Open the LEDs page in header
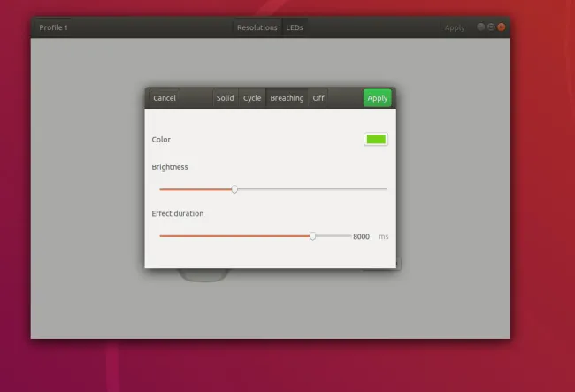Image resolution: width=575 pixels, height=392 pixels. coord(295,27)
